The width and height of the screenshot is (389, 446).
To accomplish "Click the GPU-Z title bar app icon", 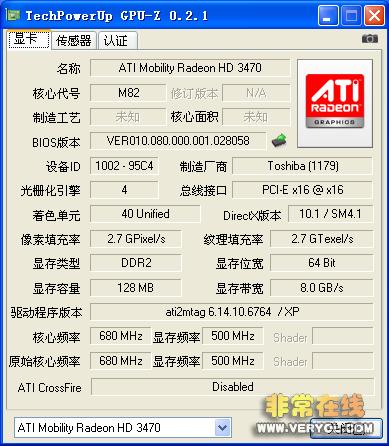I will tap(13, 15).
